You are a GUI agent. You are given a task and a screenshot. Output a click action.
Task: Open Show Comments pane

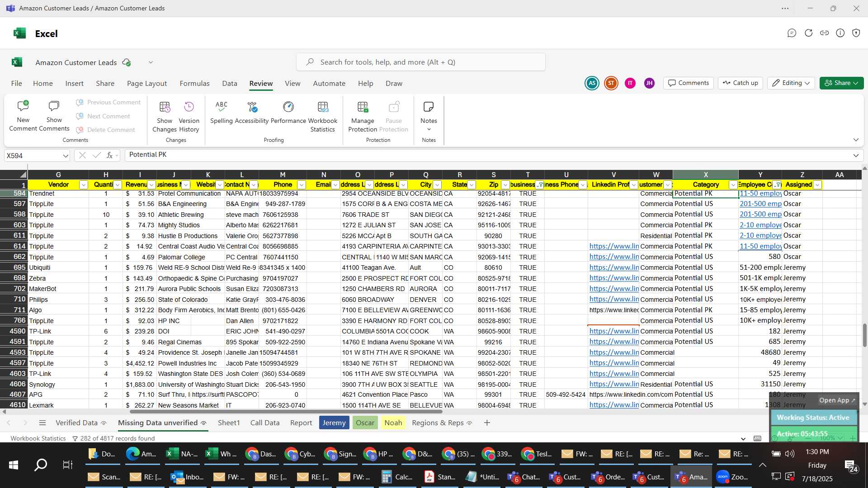click(54, 116)
